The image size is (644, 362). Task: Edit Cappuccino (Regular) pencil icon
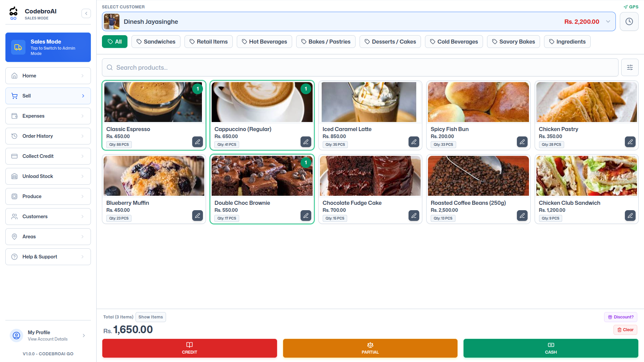tap(306, 142)
